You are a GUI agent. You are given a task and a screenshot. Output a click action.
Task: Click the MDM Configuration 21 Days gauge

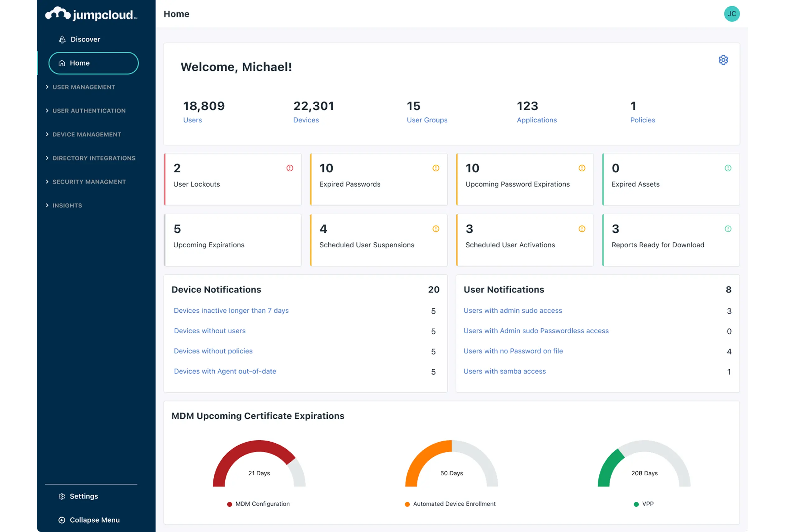tap(259, 473)
